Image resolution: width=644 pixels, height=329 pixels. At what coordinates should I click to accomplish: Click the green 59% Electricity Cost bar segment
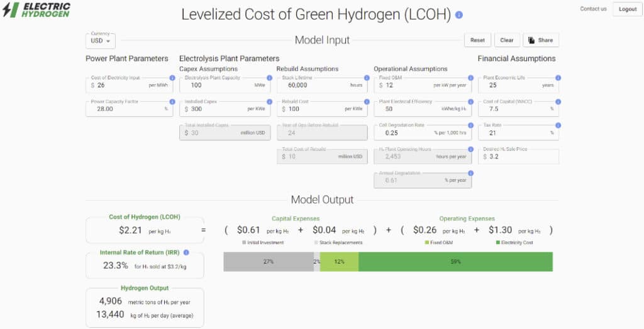pos(455,262)
